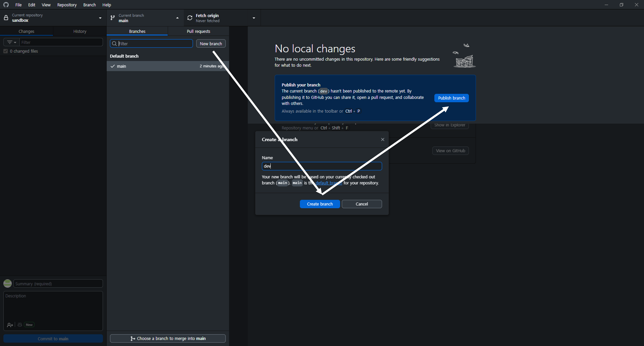
Task: Toggle the 0 changed files checkbox
Action: tap(6, 51)
